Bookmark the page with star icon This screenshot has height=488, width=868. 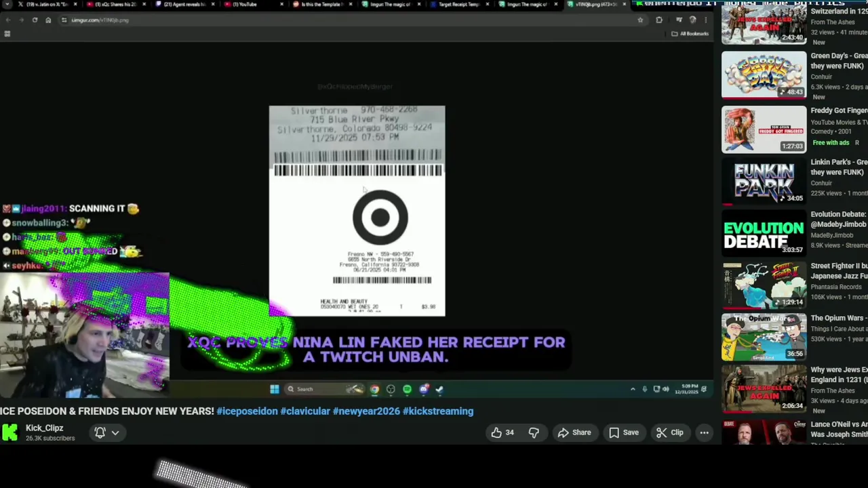pyautogui.click(x=640, y=20)
